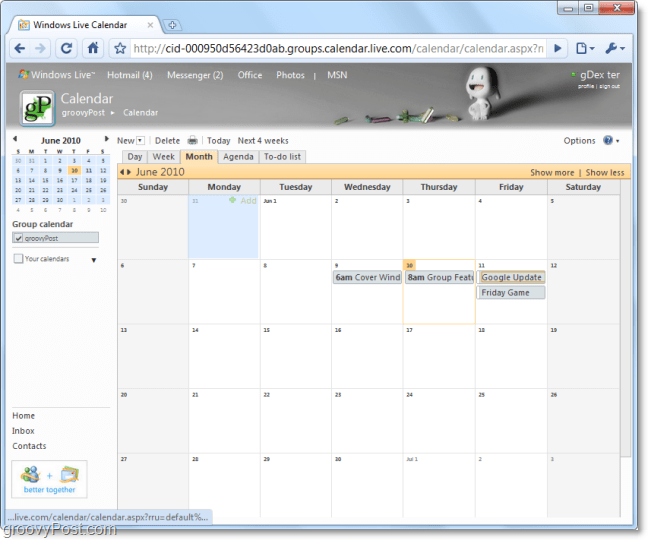Open the 8am Group Feat event

(439, 277)
